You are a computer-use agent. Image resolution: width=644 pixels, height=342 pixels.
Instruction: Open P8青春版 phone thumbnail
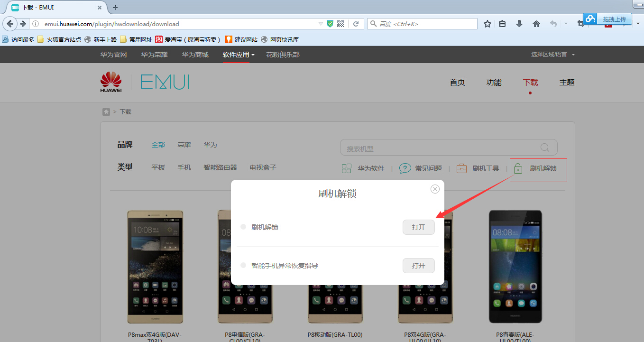click(x=515, y=268)
